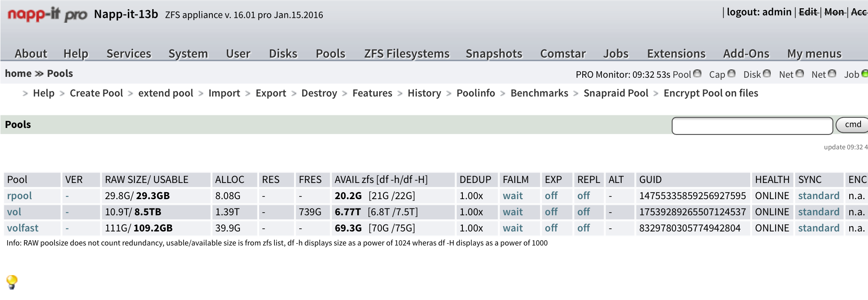This screenshot has height=300, width=868.
Task: Open the Services menu
Action: point(129,53)
